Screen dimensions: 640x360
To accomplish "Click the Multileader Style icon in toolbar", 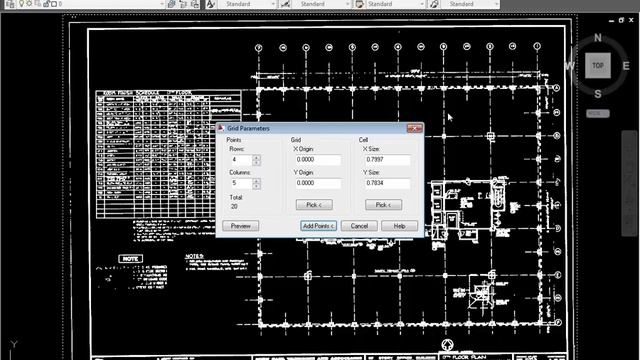I will [434, 4].
